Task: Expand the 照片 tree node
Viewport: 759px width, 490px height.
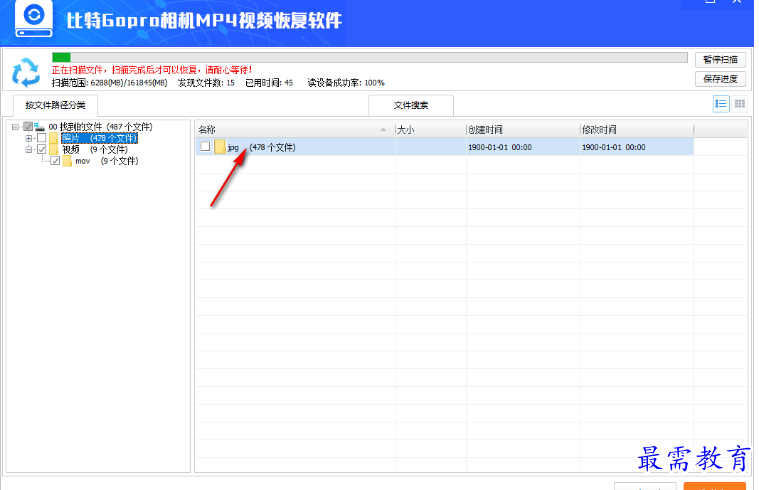Action: [x=29, y=138]
